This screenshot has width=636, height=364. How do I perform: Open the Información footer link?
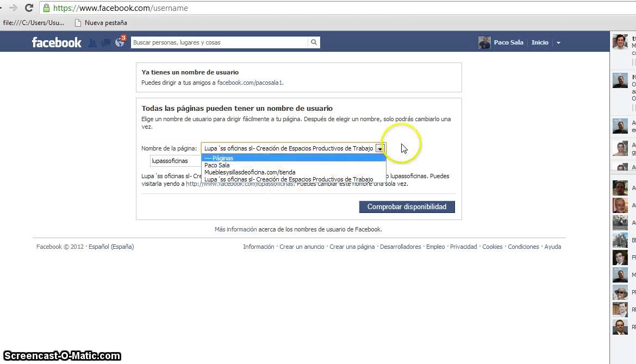(258, 247)
